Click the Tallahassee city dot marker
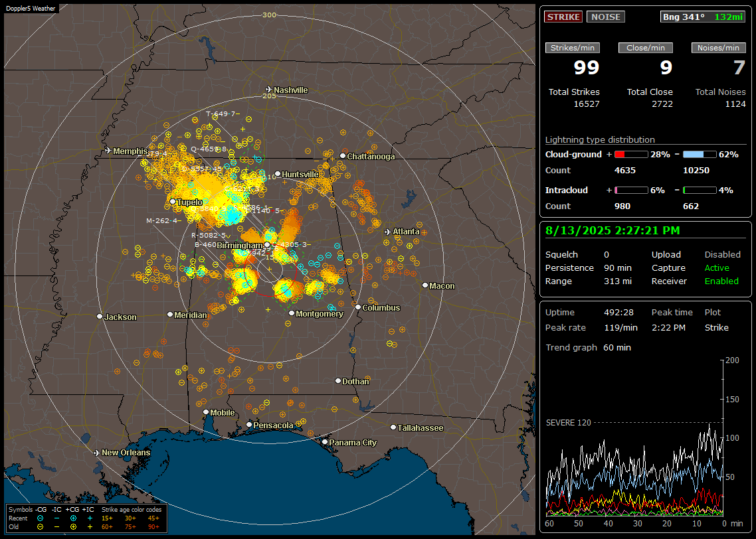The width and height of the screenshot is (756, 539). tap(393, 427)
